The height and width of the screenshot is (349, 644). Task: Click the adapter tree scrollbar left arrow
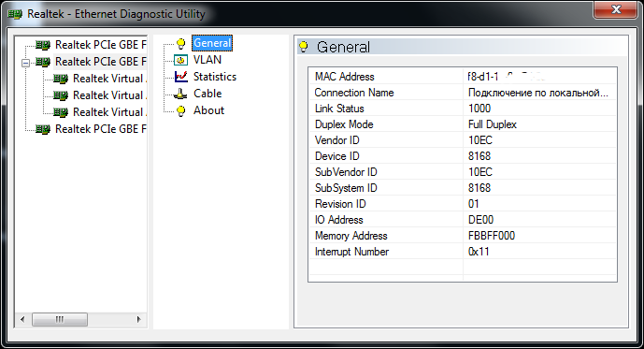pyautogui.click(x=22, y=319)
